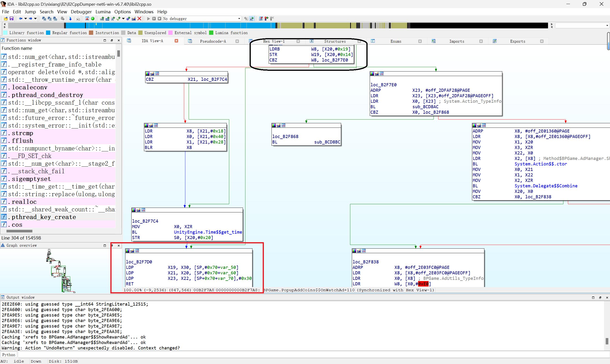Switch to the Pseudocode-A tab
The width and height of the screenshot is (610, 364).
point(213,41)
